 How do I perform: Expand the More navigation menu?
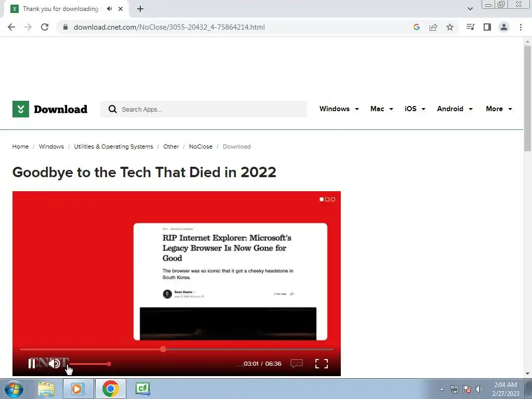pos(499,109)
